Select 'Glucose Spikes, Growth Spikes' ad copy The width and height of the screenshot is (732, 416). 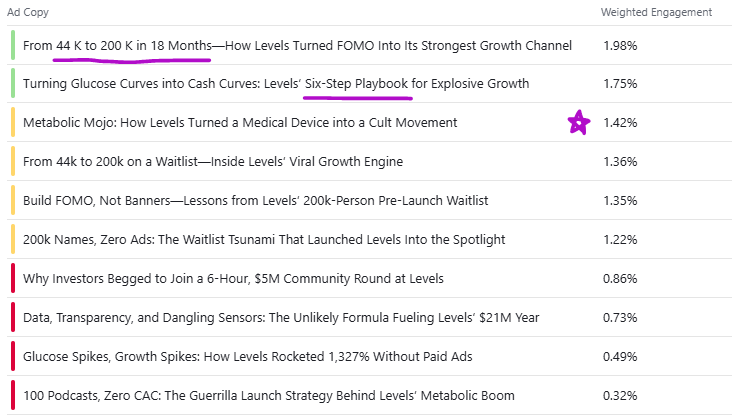247,356
